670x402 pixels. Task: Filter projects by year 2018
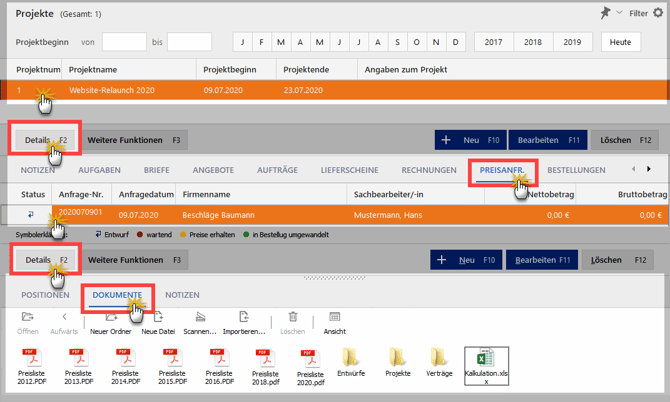pyautogui.click(x=533, y=42)
